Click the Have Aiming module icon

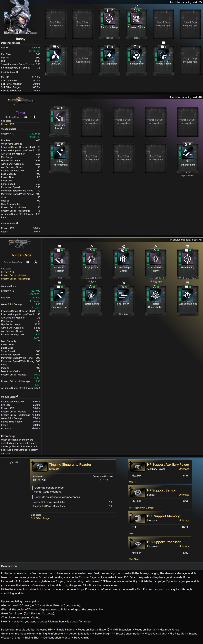click(x=188, y=259)
